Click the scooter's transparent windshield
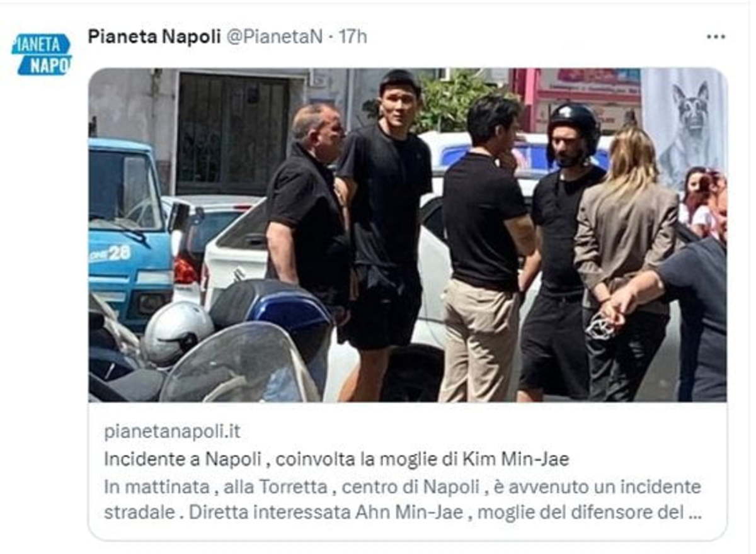 pos(238,364)
